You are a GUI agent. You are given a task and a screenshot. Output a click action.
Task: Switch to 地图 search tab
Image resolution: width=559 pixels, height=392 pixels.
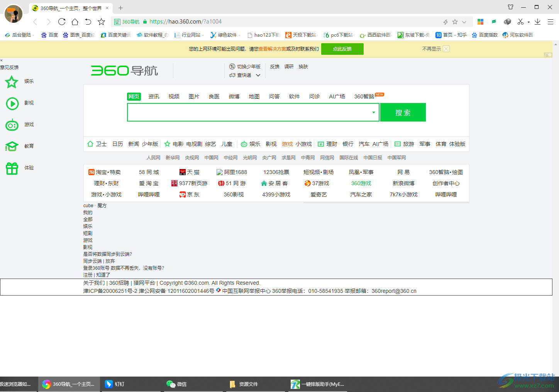(254, 96)
